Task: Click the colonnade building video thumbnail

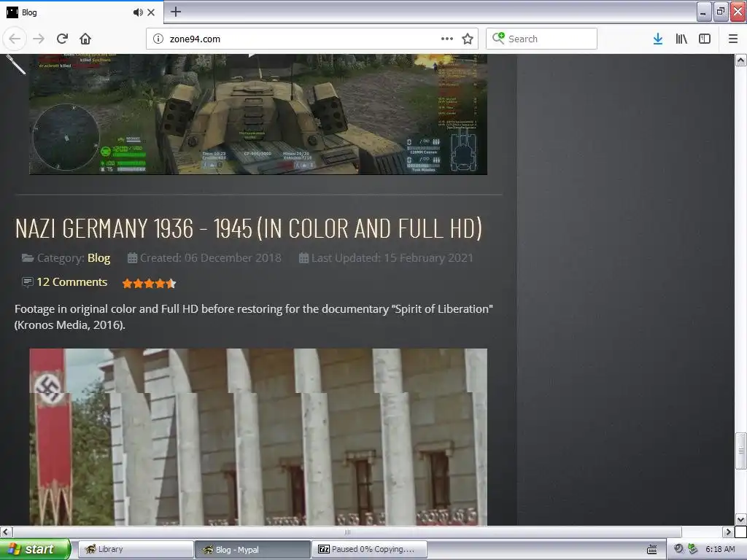Action: (x=258, y=437)
